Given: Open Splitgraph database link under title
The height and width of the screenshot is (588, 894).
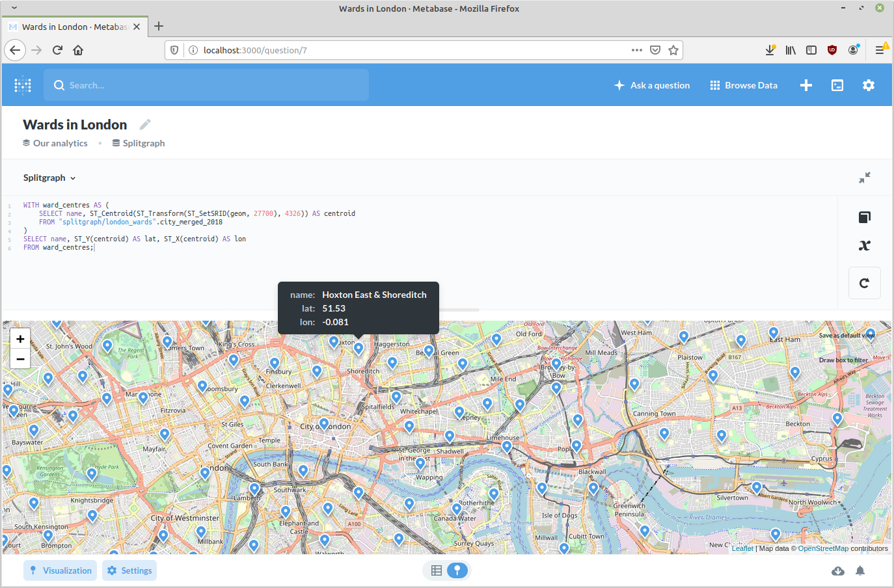Looking at the screenshot, I should click(x=139, y=143).
